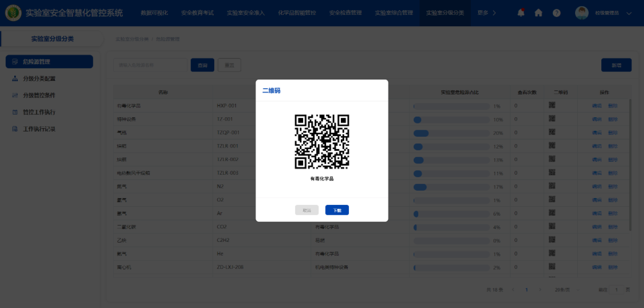The image size is (644, 308).
Task: Click the user avatar picture
Action: 581,13
